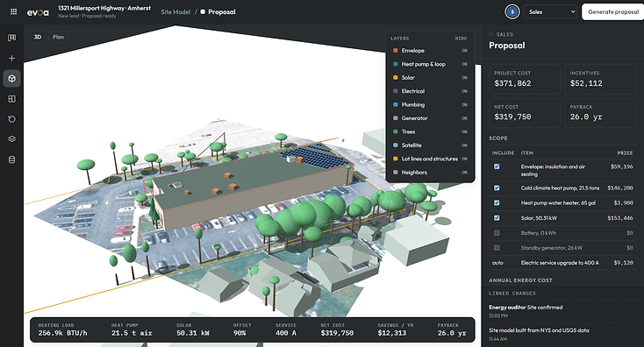The height and width of the screenshot is (347, 644).
Task: Click the Proposal breadcrumb item
Action: pos(222,12)
